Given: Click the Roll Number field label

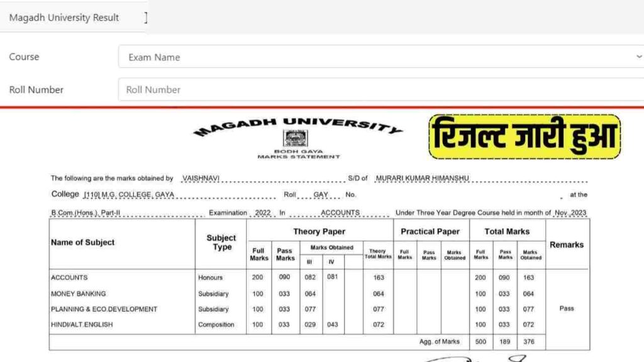Looking at the screenshot, I should 36,90.
